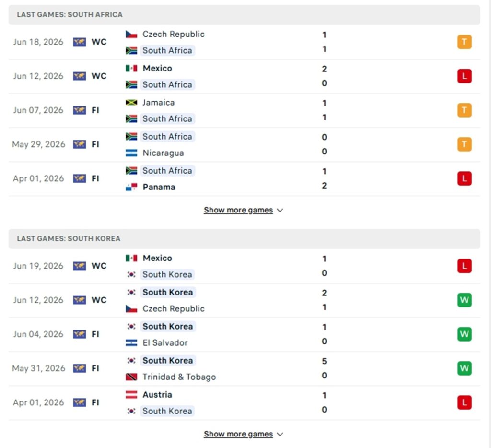The image size is (491, 448).
Task: Click the Nicaragua flag icon
Action: (131, 153)
